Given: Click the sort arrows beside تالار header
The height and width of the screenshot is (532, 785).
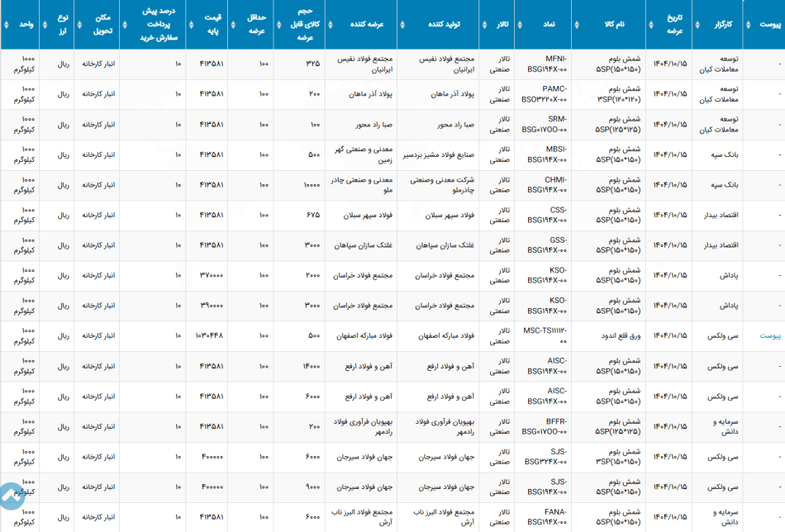Looking at the screenshot, I should [484, 25].
